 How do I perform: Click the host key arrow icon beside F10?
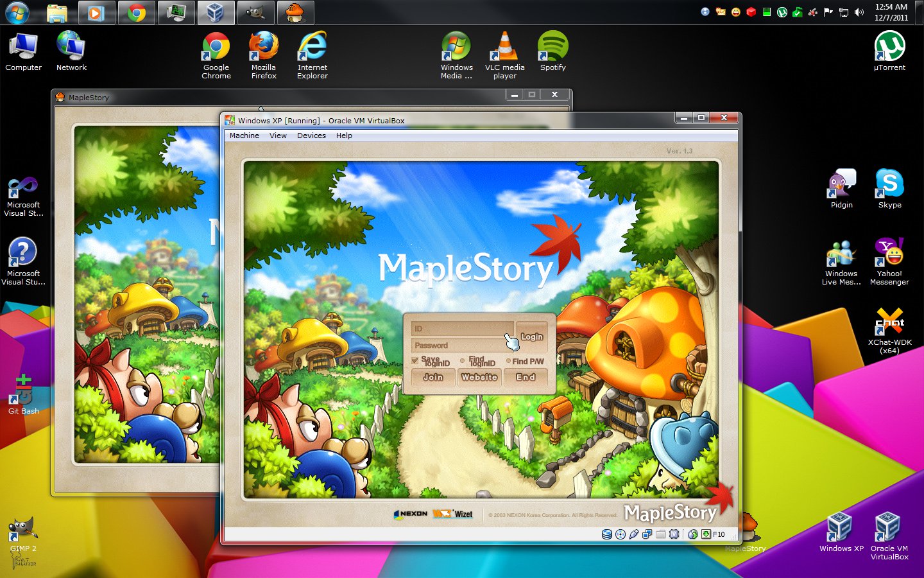pos(706,534)
